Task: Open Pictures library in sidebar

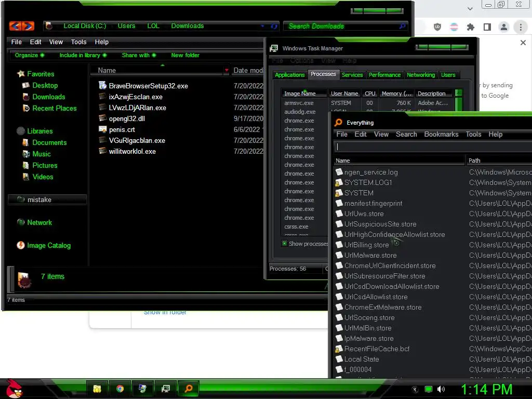Action: coord(45,166)
